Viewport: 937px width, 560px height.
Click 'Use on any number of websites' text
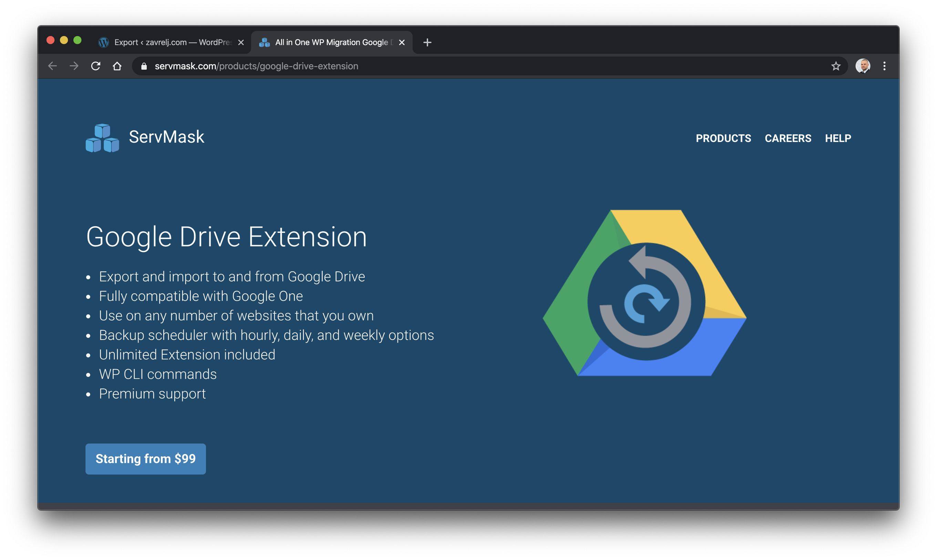[236, 316]
